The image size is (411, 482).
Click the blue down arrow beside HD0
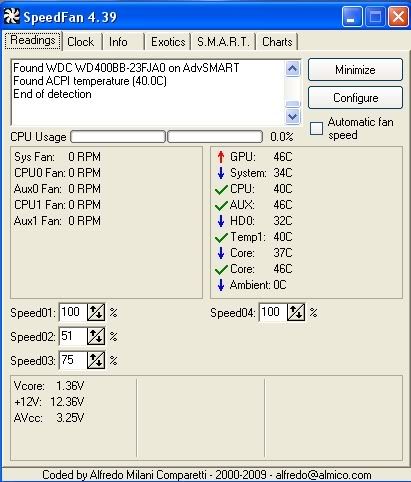[x=221, y=221]
